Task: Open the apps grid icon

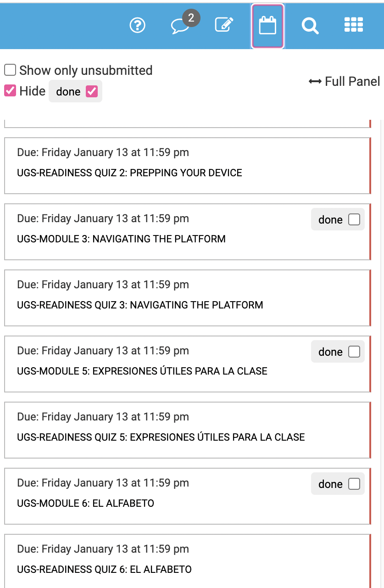Action: pos(354,25)
